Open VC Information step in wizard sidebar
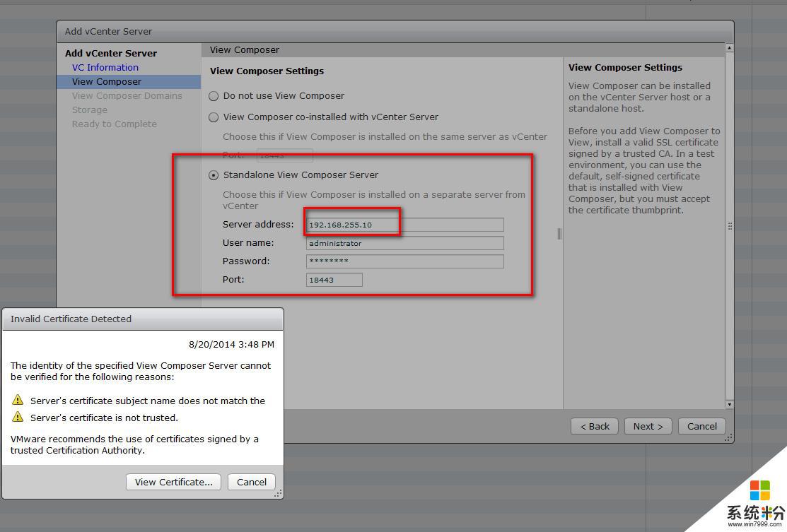The height and width of the screenshot is (532, 787). pyautogui.click(x=105, y=67)
